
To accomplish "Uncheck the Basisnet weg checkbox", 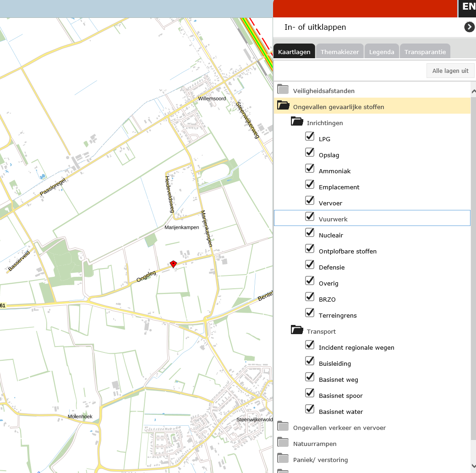I will 310,377.
